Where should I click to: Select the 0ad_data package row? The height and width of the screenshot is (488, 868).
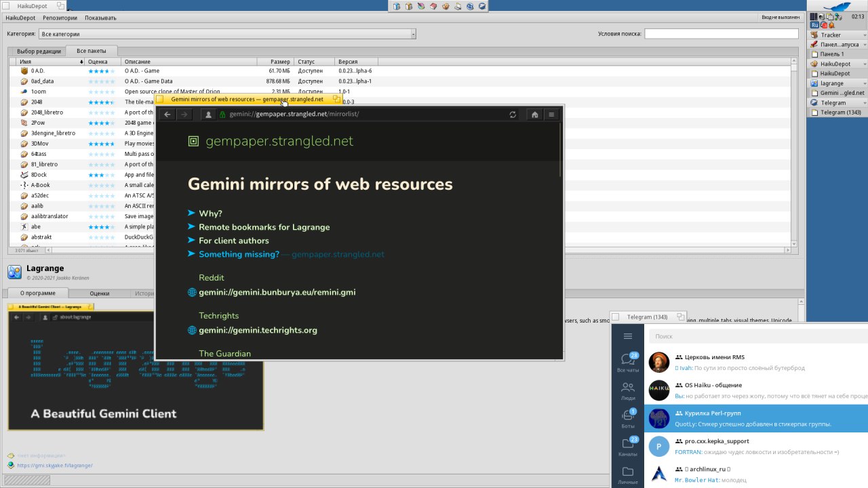400,81
